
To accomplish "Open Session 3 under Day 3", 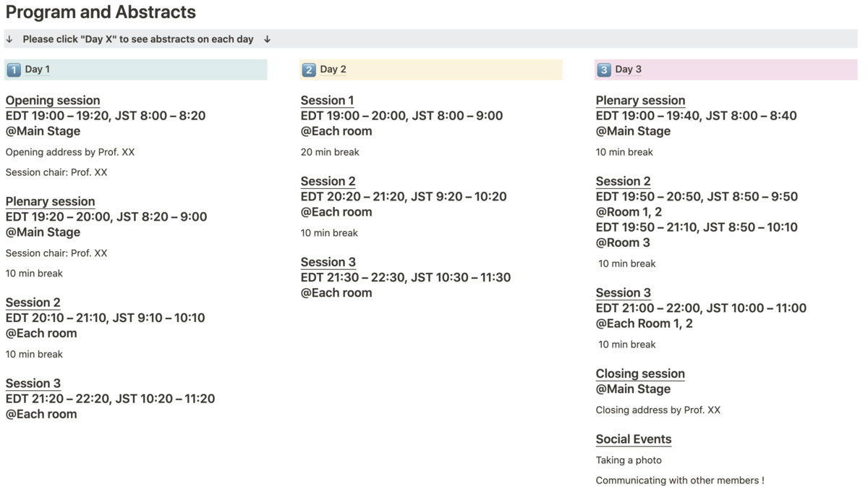I will pos(623,293).
